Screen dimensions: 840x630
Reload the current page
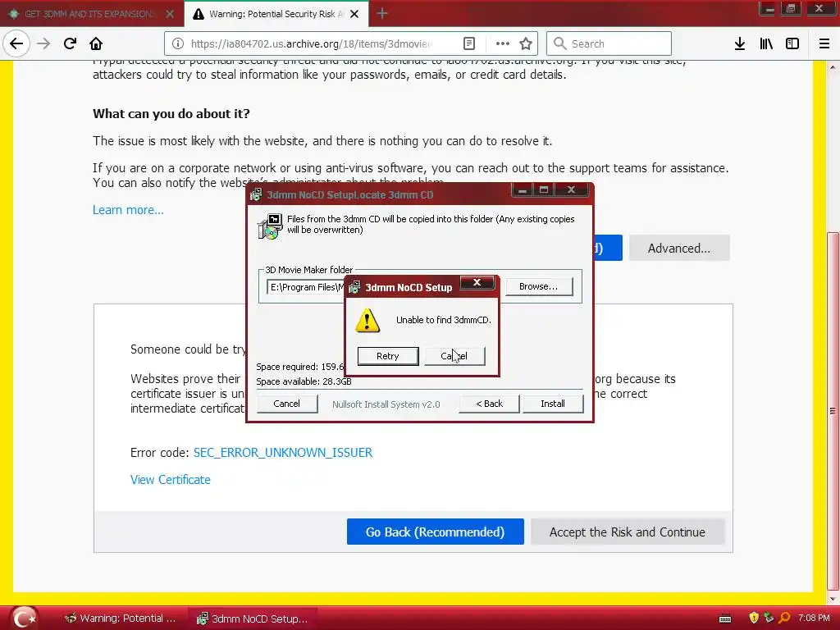[x=70, y=43]
